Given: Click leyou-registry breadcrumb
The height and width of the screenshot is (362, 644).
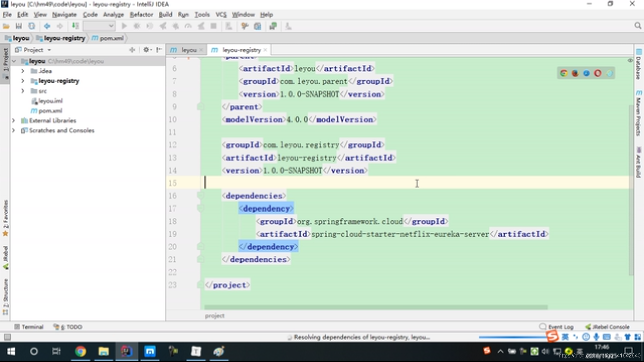Looking at the screenshot, I should [61, 38].
